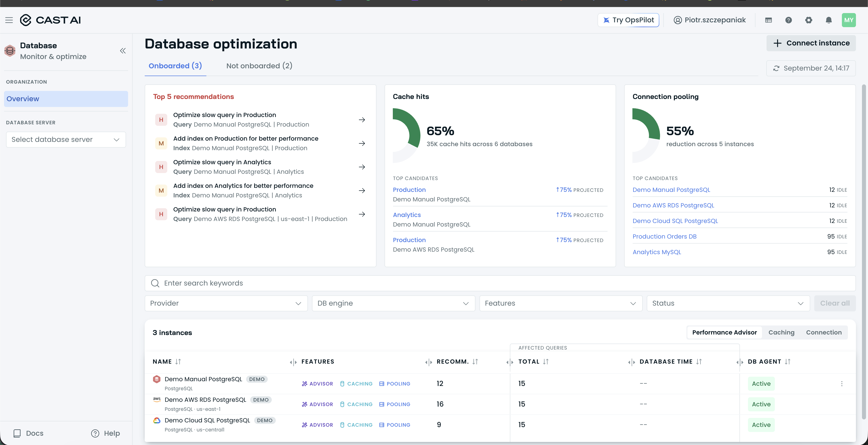Open the Status filter dropdown
868x445 pixels.
click(728, 304)
